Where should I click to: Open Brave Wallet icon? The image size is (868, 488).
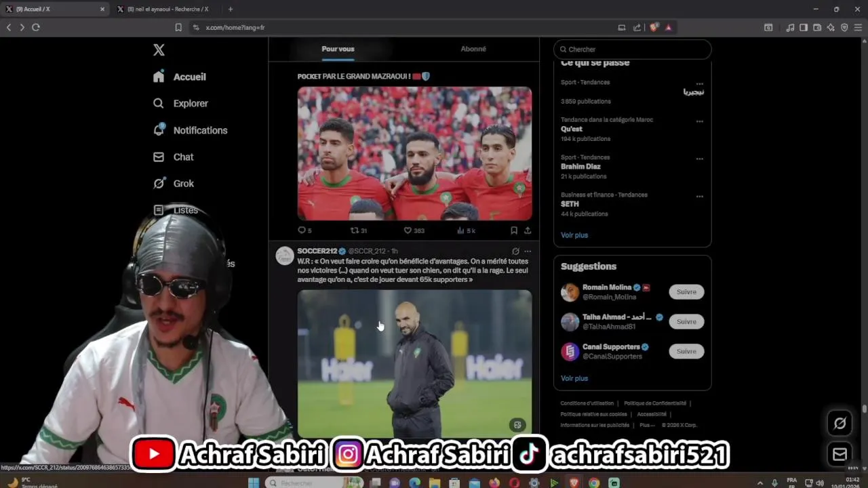coord(817,27)
